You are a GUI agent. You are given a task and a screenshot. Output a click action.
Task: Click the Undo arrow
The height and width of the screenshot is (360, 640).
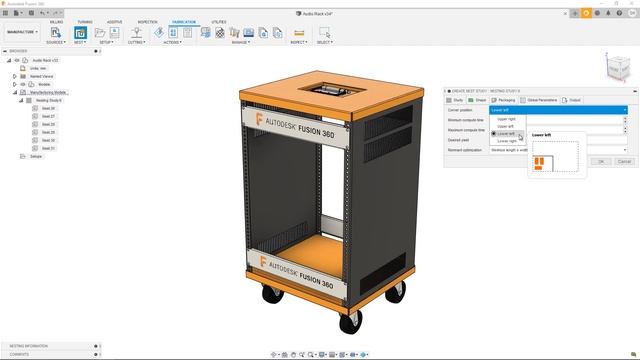43,13
